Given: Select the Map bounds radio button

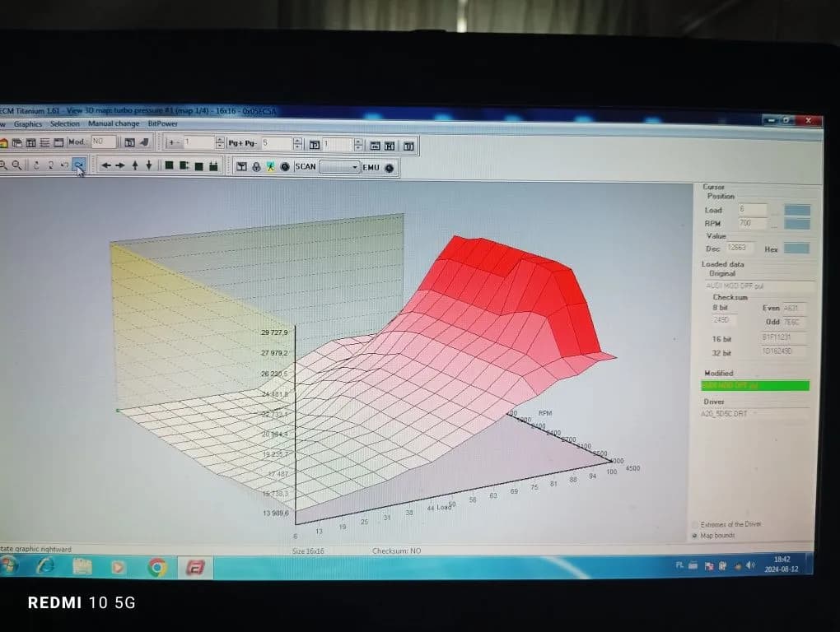Looking at the screenshot, I should click(x=695, y=536).
